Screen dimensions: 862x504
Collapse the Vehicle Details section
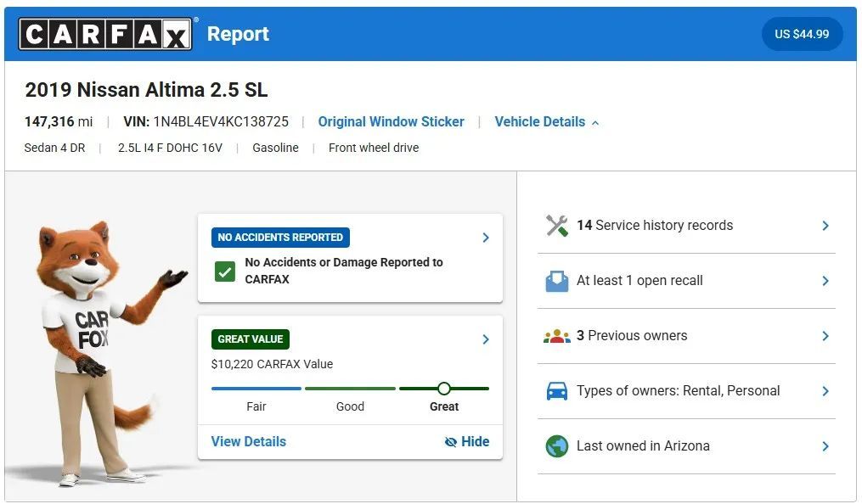(547, 121)
